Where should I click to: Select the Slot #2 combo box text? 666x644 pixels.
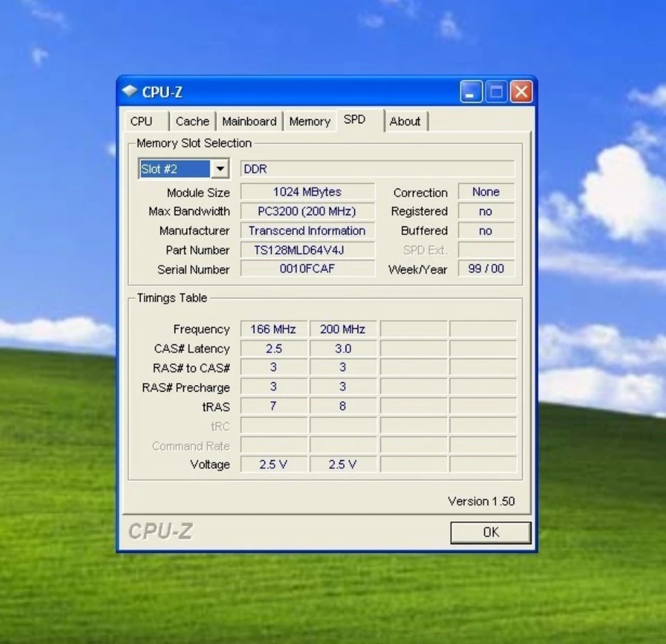pos(174,169)
